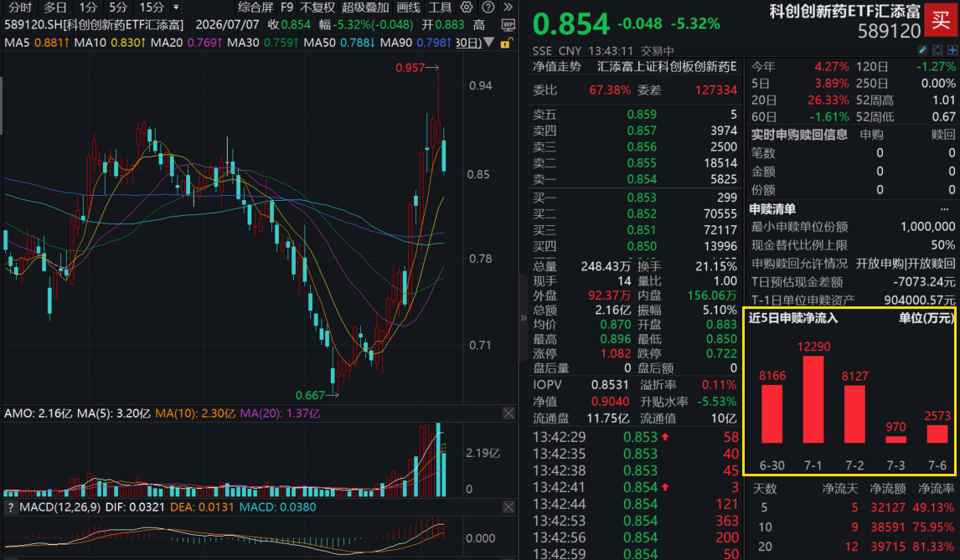Collapse the side panel divider arrow
This screenshot has height=560, width=960.
(x=524, y=317)
